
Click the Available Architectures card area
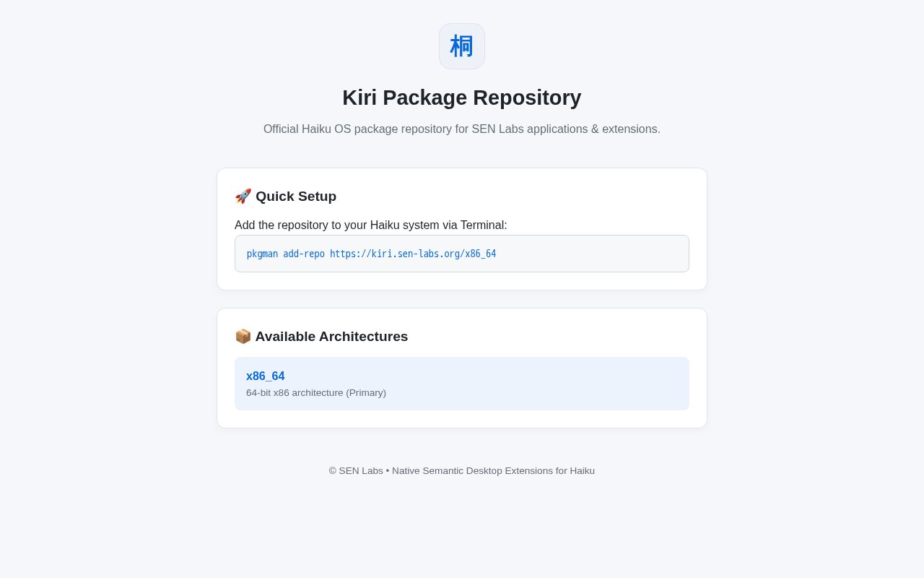[x=462, y=368]
